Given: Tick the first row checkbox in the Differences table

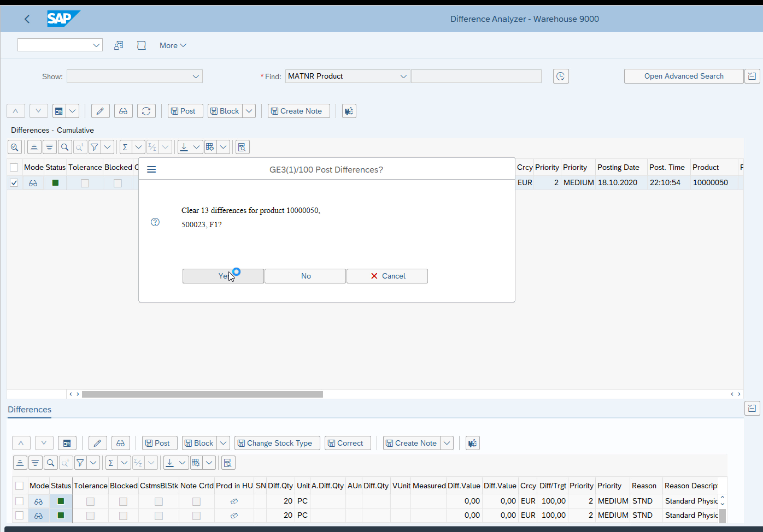Looking at the screenshot, I should point(20,501).
